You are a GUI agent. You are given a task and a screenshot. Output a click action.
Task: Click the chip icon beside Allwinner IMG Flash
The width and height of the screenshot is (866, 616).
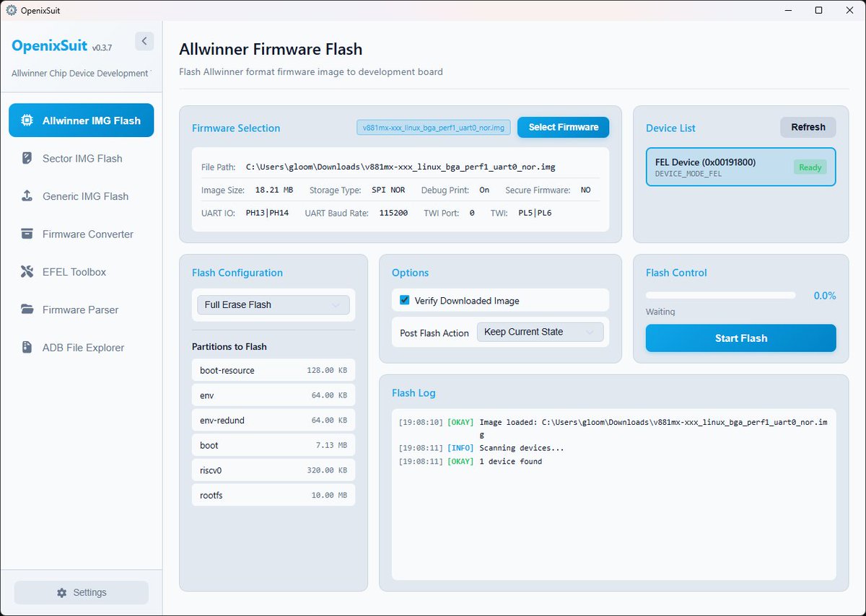27,120
